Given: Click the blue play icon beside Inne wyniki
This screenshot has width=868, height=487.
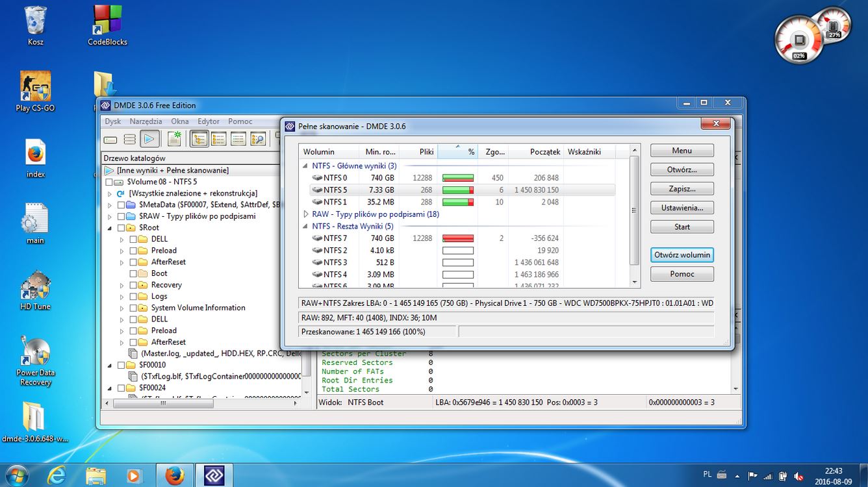Looking at the screenshot, I should [108, 170].
